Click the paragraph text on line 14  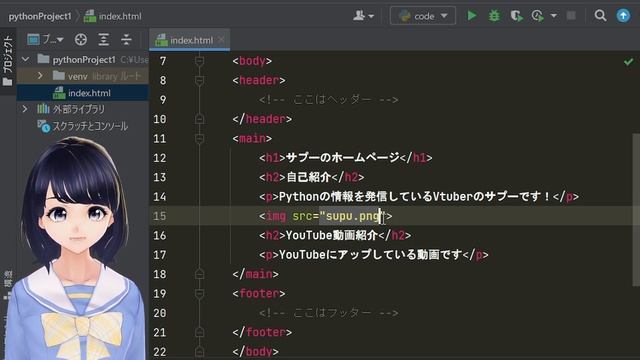pyautogui.click(x=416, y=197)
